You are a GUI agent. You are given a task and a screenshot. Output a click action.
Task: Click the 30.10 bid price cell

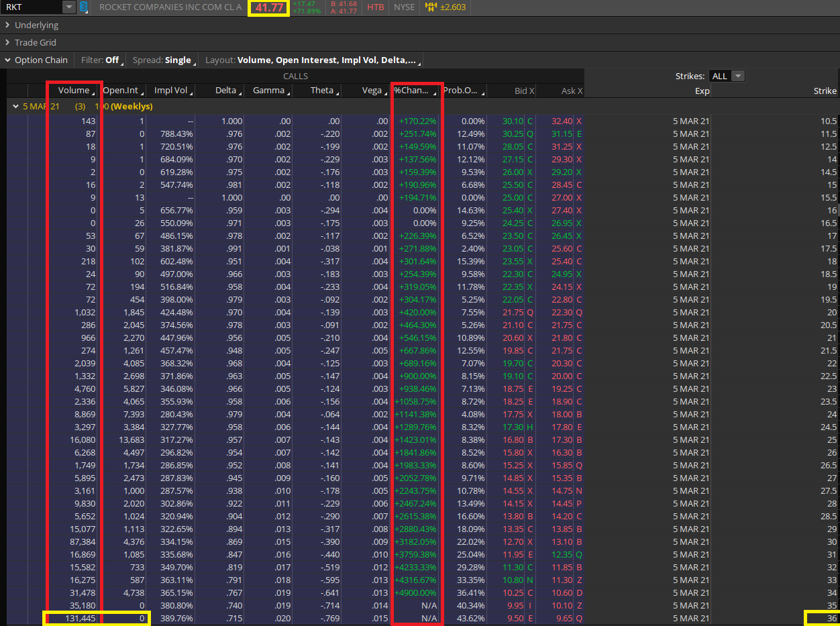(x=513, y=121)
